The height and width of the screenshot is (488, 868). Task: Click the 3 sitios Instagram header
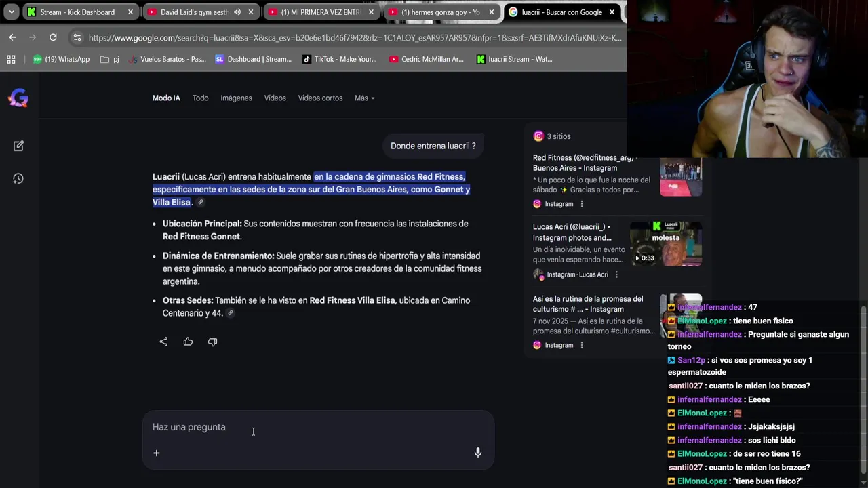pyautogui.click(x=552, y=136)
